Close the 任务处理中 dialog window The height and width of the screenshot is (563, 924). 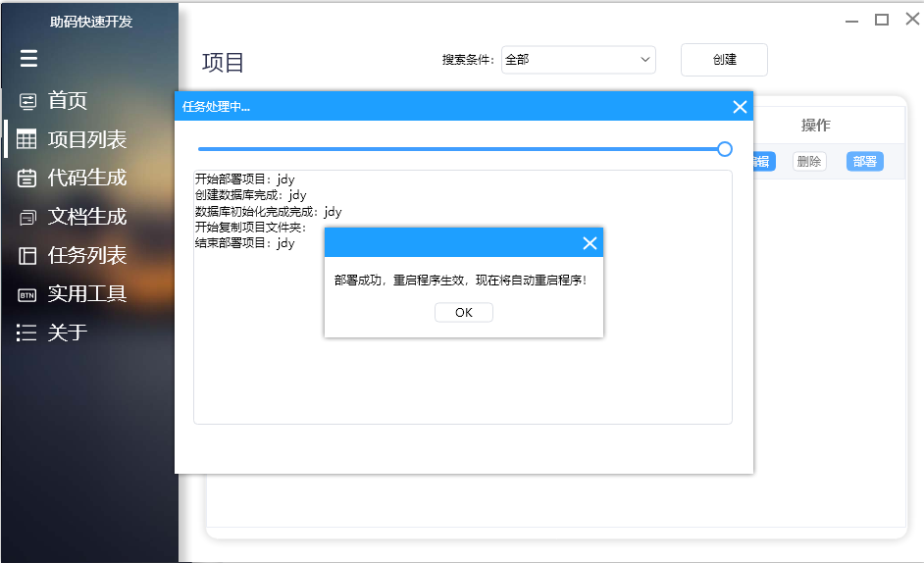(740, 106)
